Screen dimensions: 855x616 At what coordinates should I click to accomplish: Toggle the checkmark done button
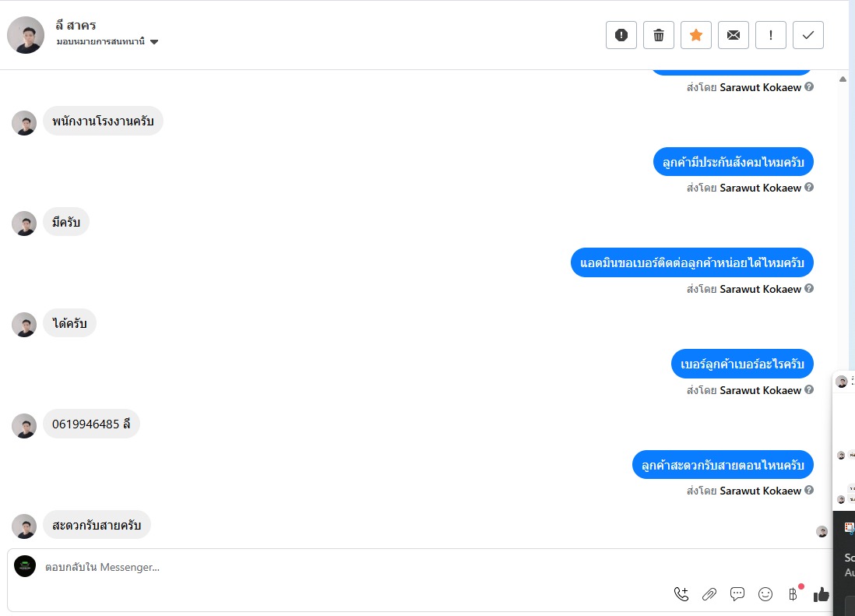[x=807, y=35]
